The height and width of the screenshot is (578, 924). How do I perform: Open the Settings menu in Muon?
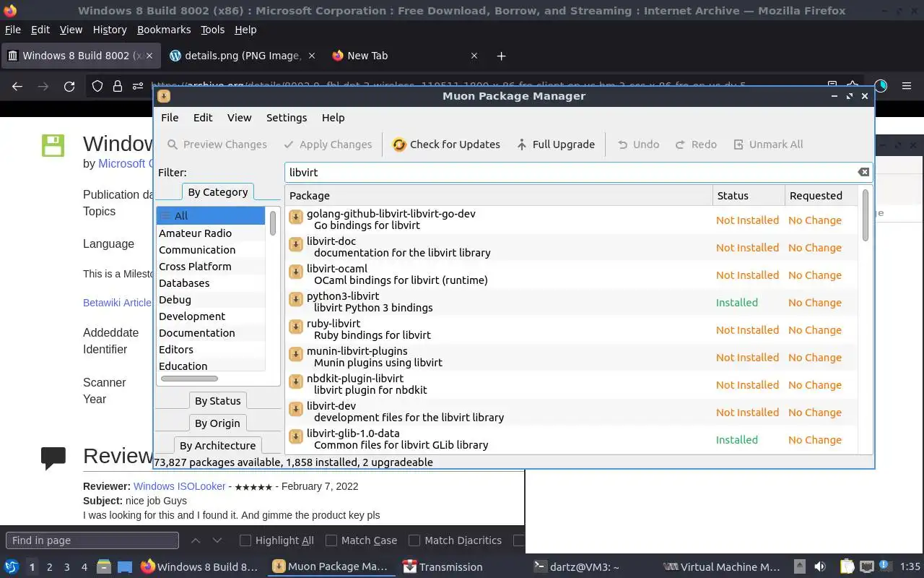tap(287, 118)
